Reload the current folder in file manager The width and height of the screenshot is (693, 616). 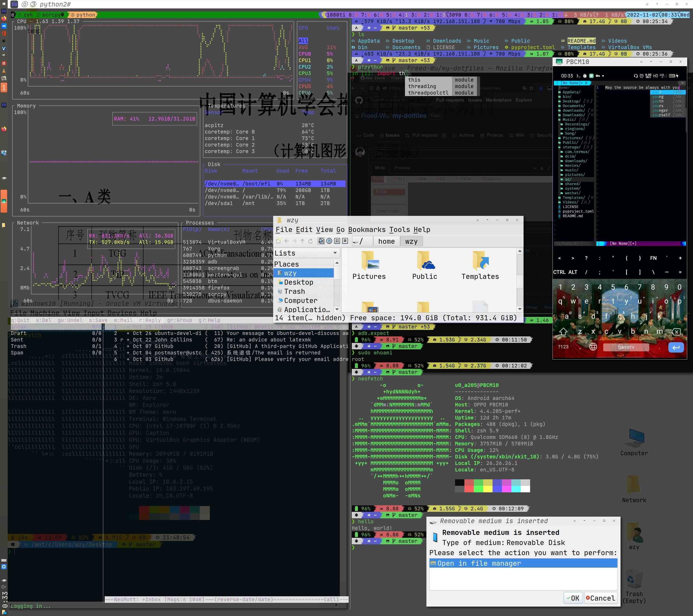311,241
